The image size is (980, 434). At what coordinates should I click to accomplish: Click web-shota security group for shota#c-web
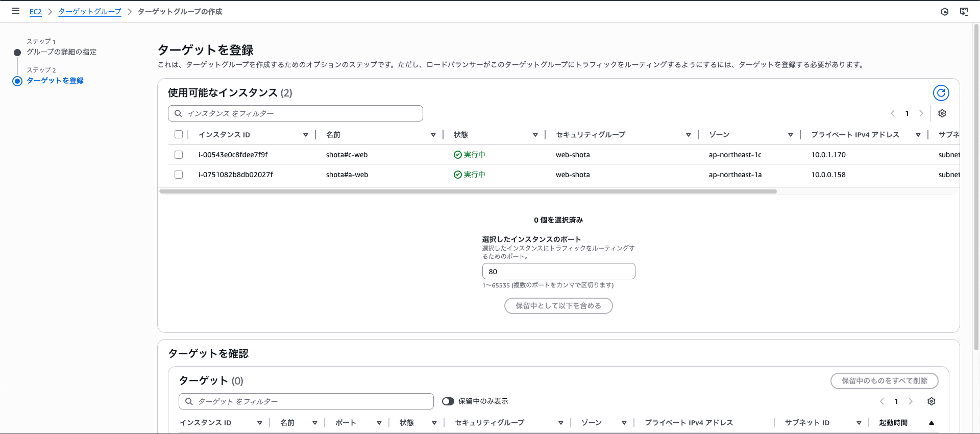[573, 155]
